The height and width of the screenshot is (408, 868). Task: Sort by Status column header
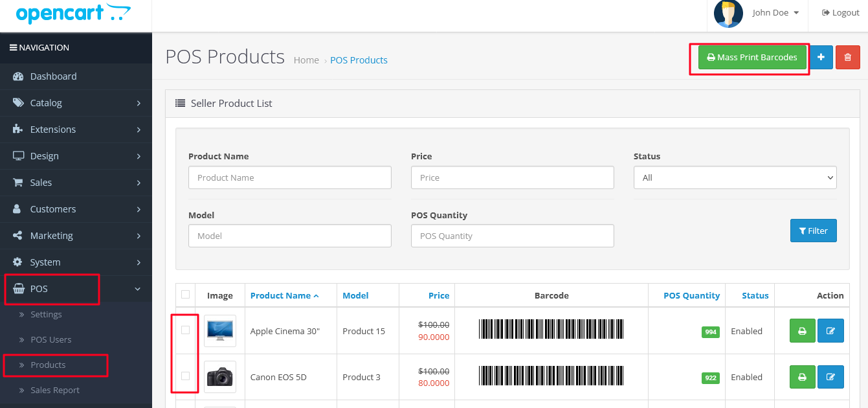coord(755,295)
